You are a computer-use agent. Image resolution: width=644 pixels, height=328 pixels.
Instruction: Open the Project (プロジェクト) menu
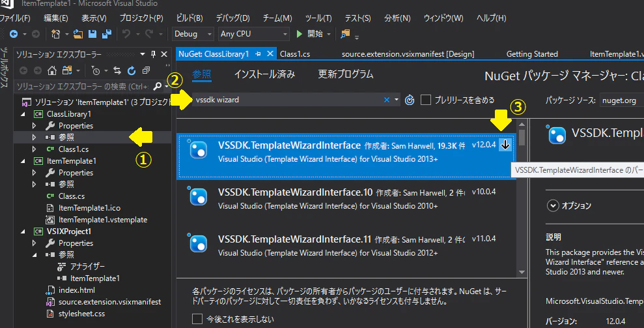141,18
